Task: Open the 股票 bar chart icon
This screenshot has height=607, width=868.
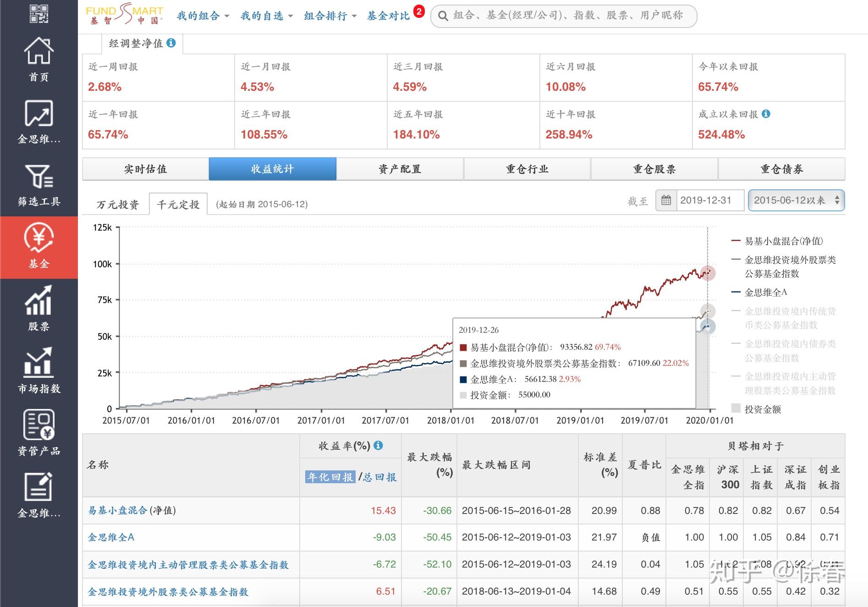Action: [39, 300]
